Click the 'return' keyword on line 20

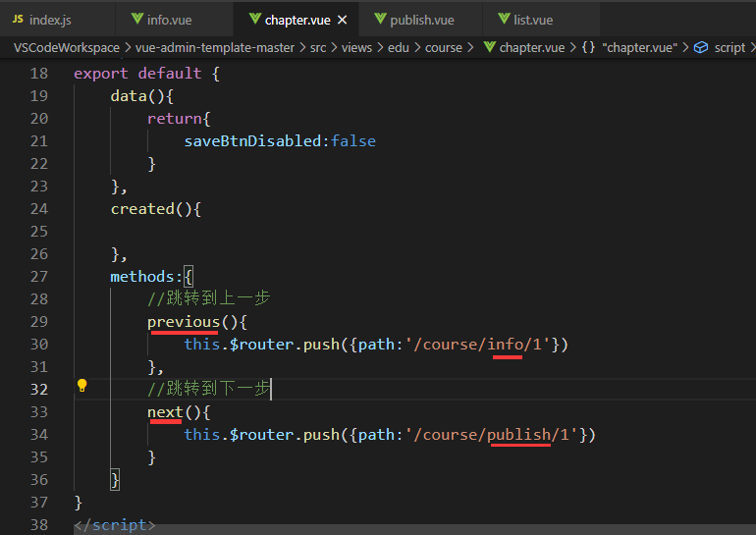pos(175,119)
